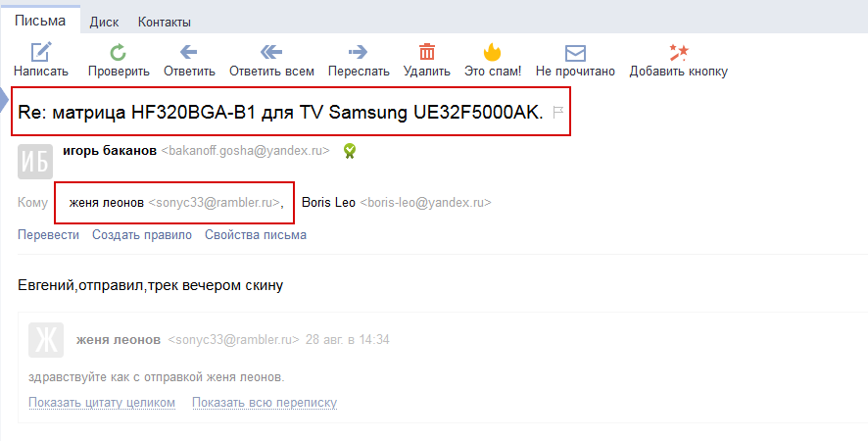Select the Письма tab
The width and height of the screenshot is (868, 441).
[x=40, y=21]
